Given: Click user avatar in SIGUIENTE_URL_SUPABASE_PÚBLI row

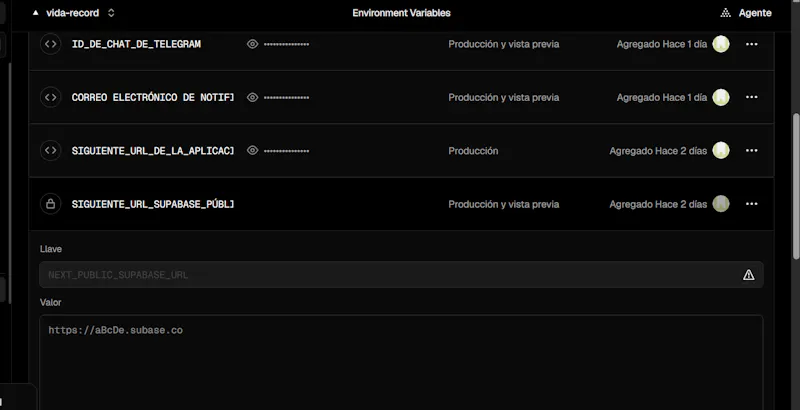Looking at the screenshot, I should tap(721, 204).
